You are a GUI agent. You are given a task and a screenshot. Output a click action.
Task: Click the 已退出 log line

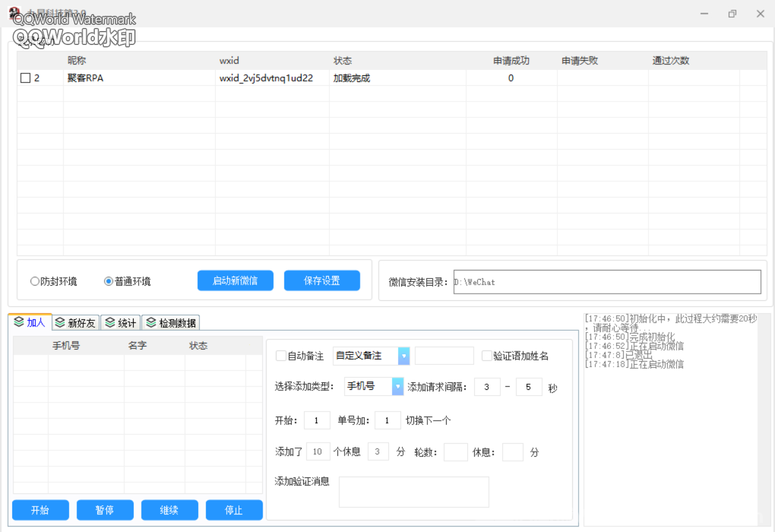pos(619,355)
